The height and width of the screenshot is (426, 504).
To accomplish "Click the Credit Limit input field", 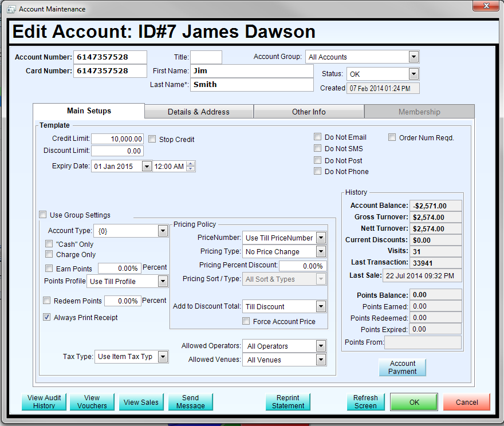I will pos(117,139).
